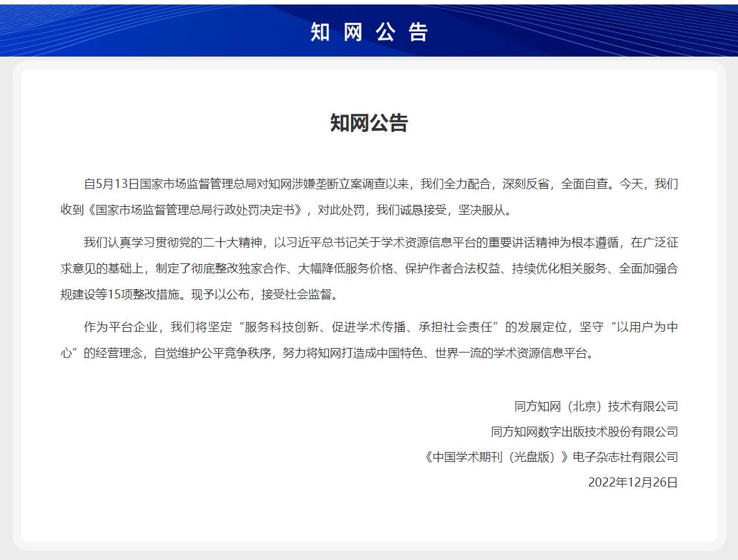The width and height of the screenshot is (738, 560).
Task: Click the text 《国家市场监督管理总局行政处罚决定书》
Action: click(195, 210)
